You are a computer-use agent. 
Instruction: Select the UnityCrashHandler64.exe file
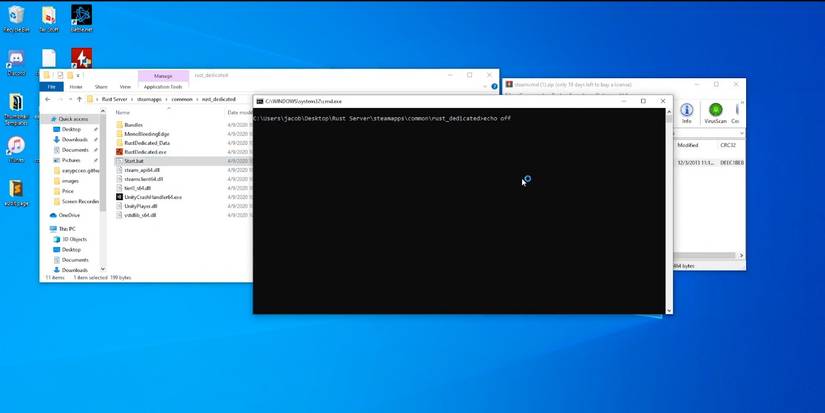point(151,197)
